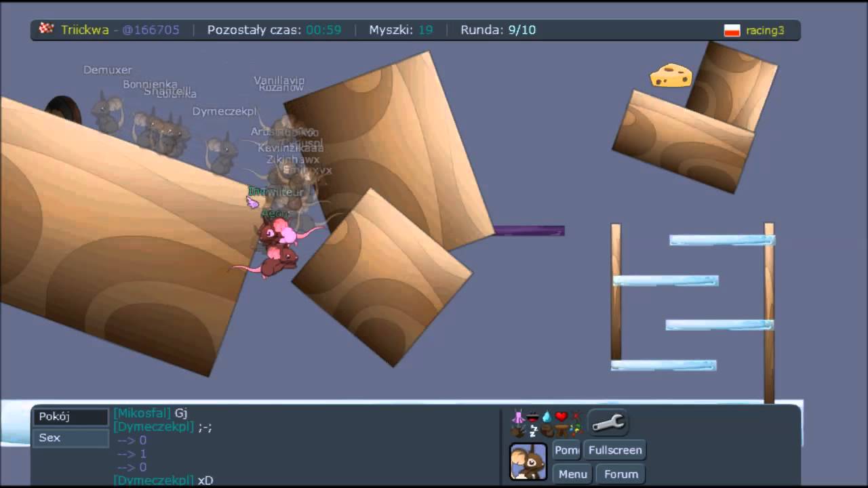Click the Myszki count 19
The width and height of the screenshot is (868, 488).
point(425,30)
